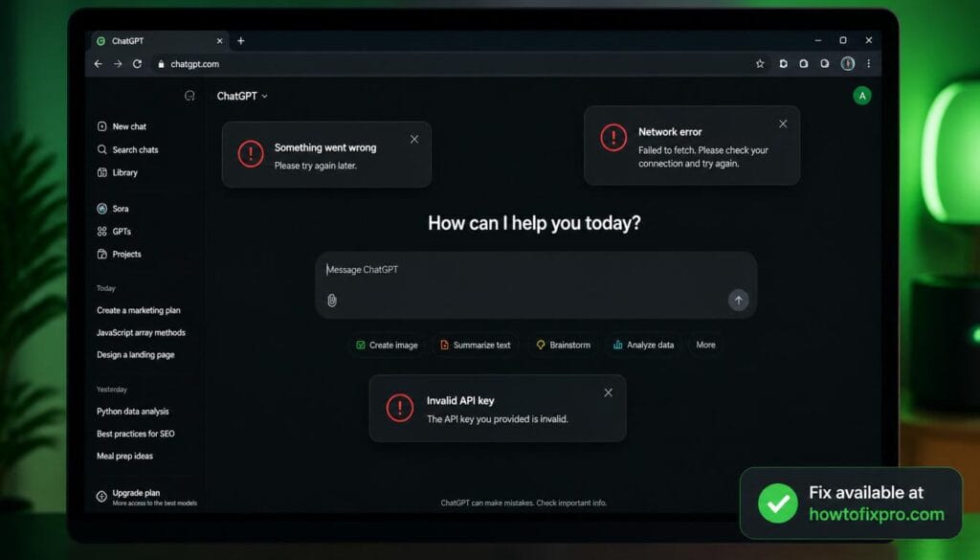Viewport: 980px width, 560px height.
Task: Open the user profile avatar A
Action: (862, 96)
